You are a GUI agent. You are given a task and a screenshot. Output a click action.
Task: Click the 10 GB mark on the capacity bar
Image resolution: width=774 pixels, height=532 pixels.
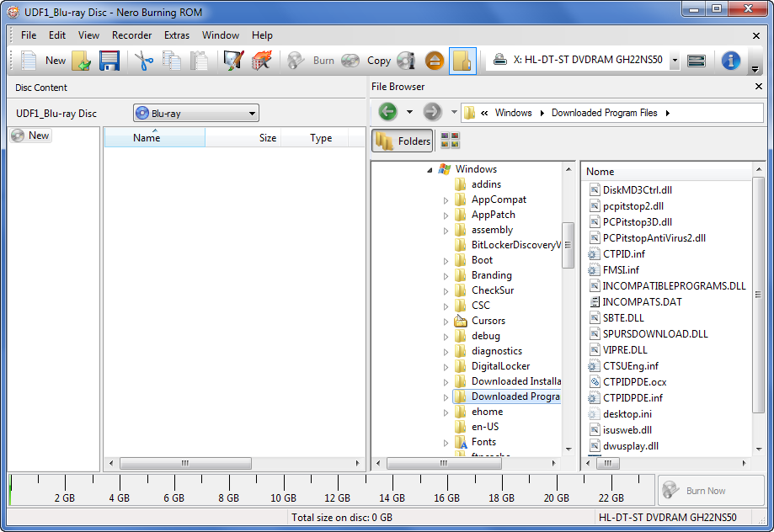pos(283,497)
